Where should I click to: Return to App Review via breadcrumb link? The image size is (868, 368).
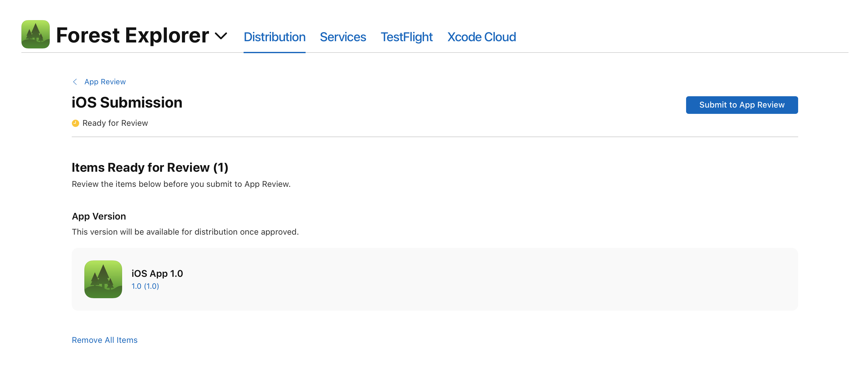coord(105,82)
